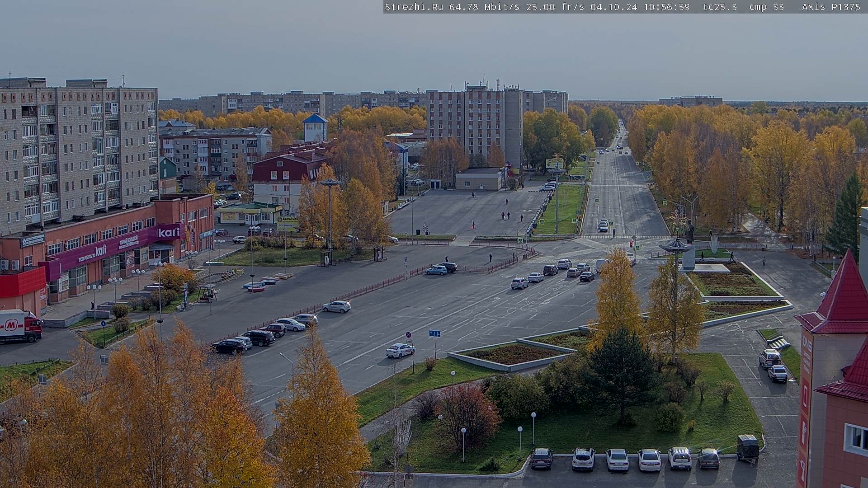Screen dimensions: 868x488
Task: Click the Strezhi.Ru overlay text
Action: tap(414, 7)
